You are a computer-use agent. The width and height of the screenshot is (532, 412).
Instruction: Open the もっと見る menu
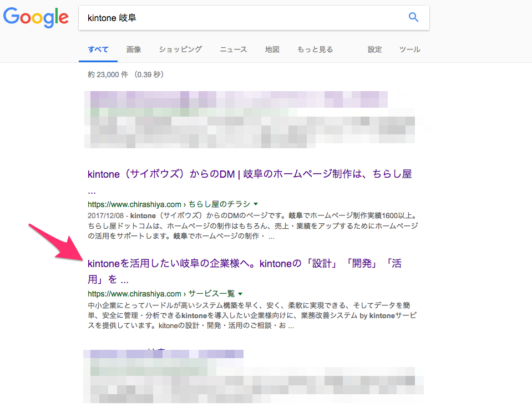click(315, 49)
